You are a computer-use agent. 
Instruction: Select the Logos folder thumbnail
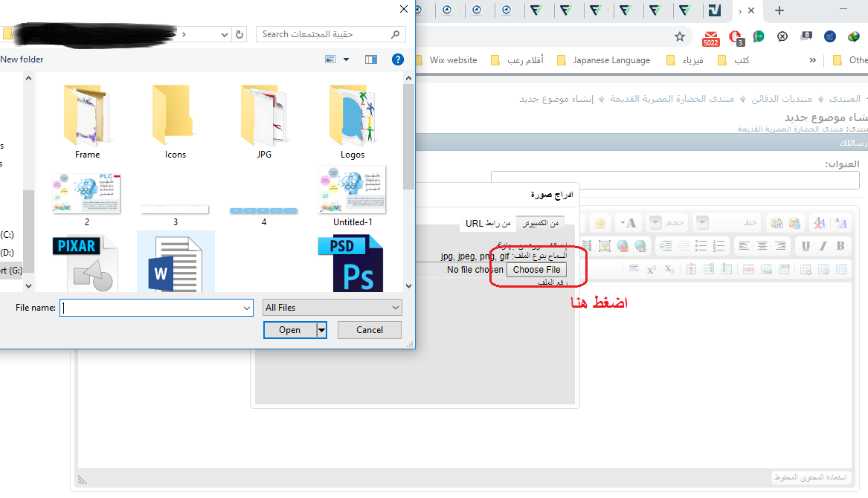pos(353,121)
